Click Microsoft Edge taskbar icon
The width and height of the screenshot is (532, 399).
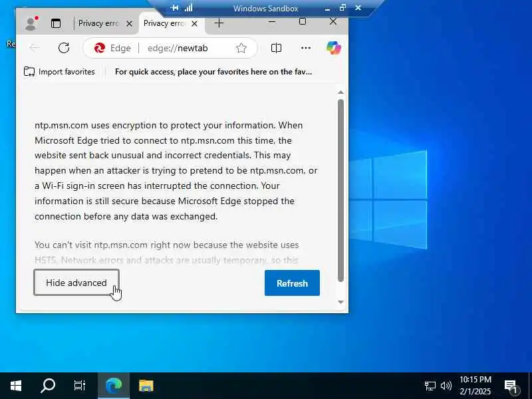(114, 386)
